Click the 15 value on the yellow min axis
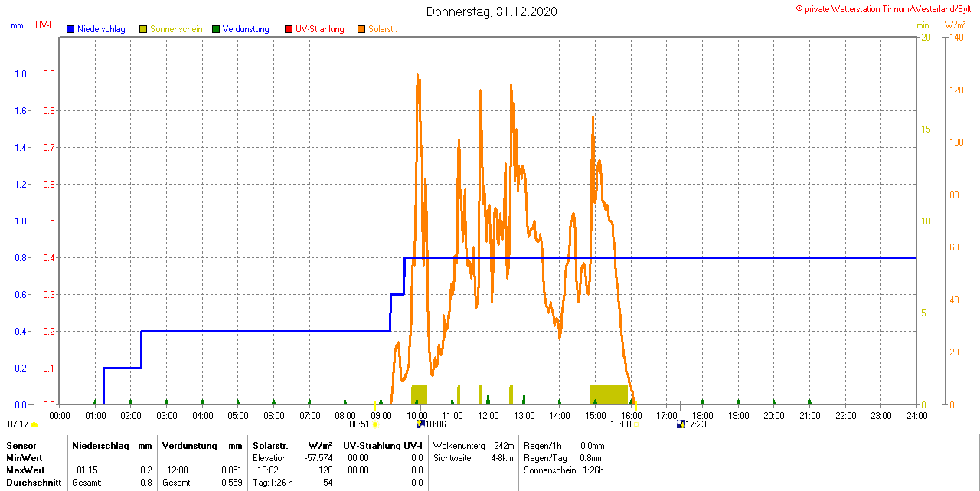Image resolution: width=980 pixels, height=491 pixels. 926,129
